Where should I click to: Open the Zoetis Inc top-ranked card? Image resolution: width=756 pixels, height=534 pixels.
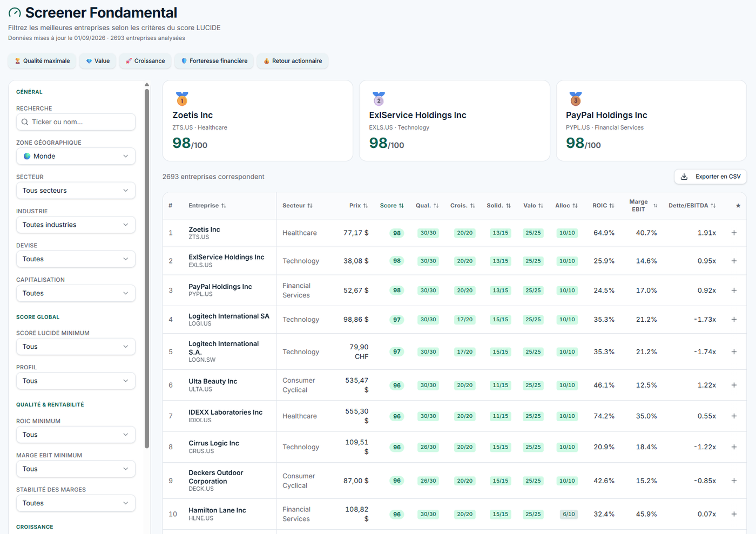click(x=258, y=121)
